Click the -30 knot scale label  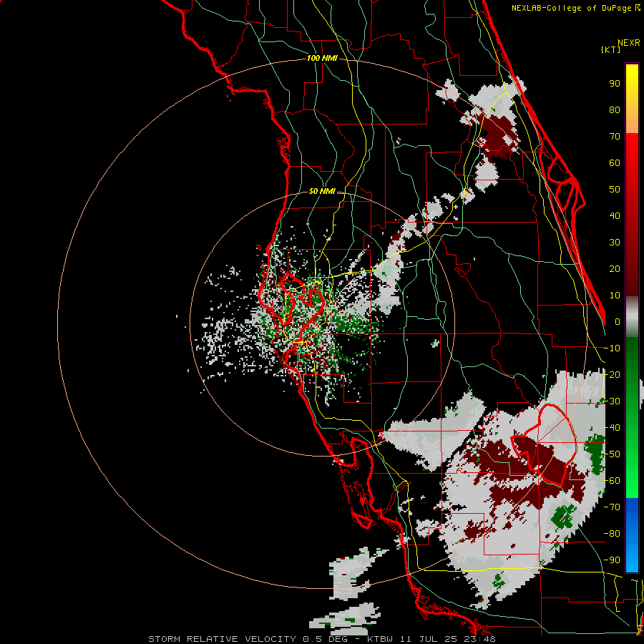point(612,401)
